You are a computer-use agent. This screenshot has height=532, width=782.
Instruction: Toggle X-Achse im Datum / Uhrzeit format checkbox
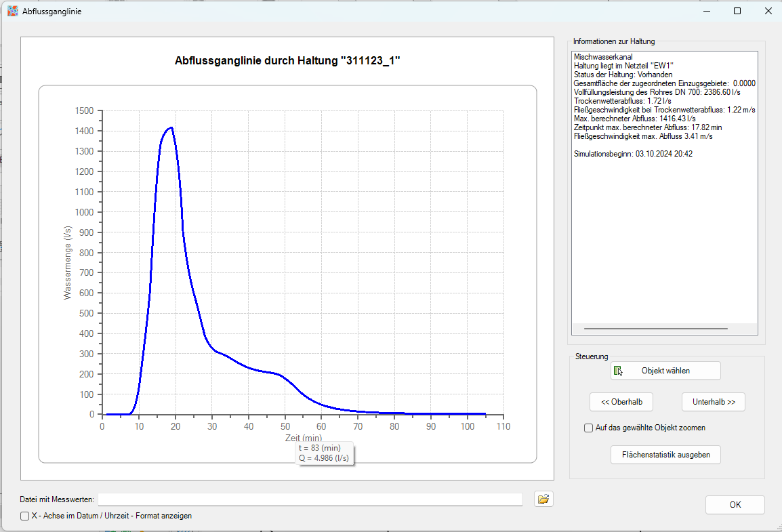25,516
